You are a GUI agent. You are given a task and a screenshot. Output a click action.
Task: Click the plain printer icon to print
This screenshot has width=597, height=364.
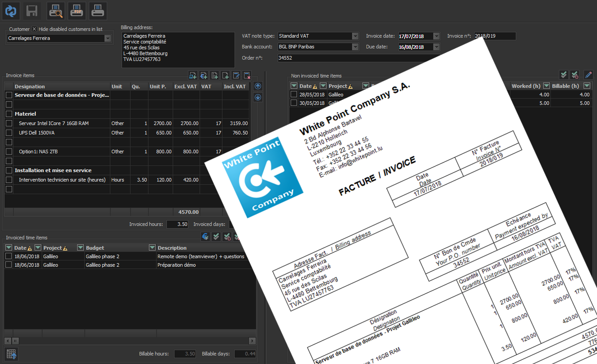click(98, 11)
